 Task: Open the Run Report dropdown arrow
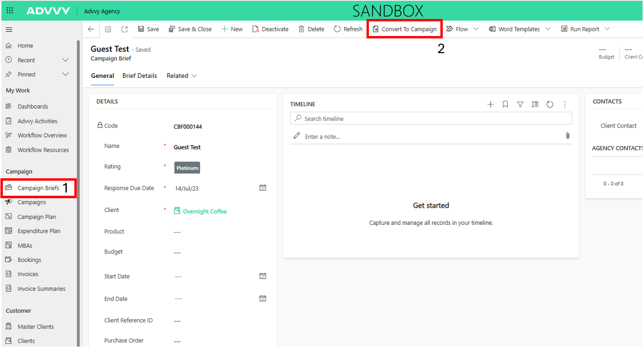(608, 29)
